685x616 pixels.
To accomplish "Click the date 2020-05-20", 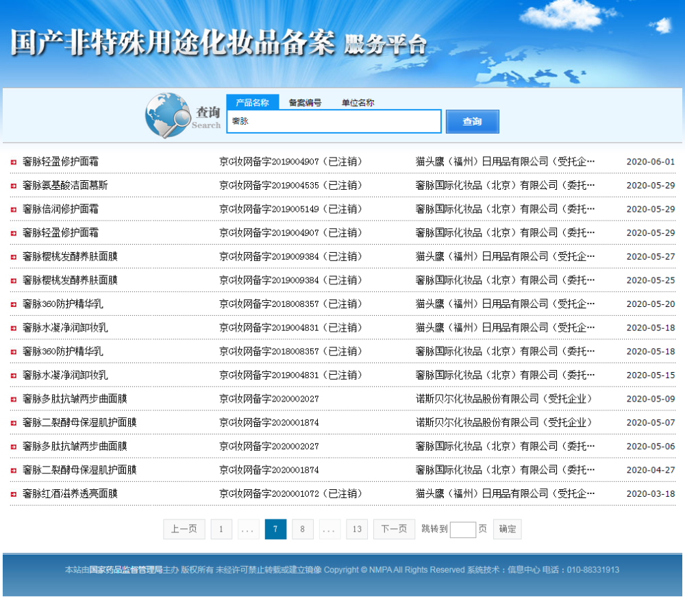I will [651, 304].
